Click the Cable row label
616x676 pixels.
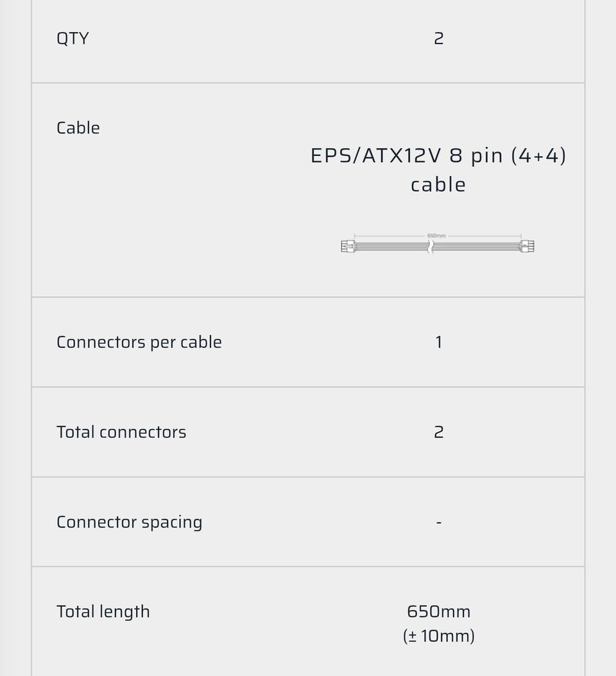point(78,128)
